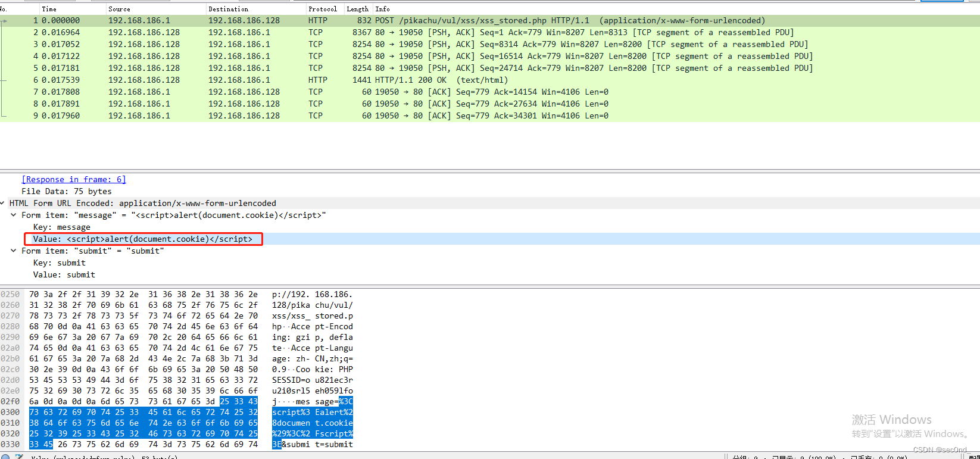The image size is (980, 459).
Task: Sort by the Destination column header
Action: click(x=229, y=9)
